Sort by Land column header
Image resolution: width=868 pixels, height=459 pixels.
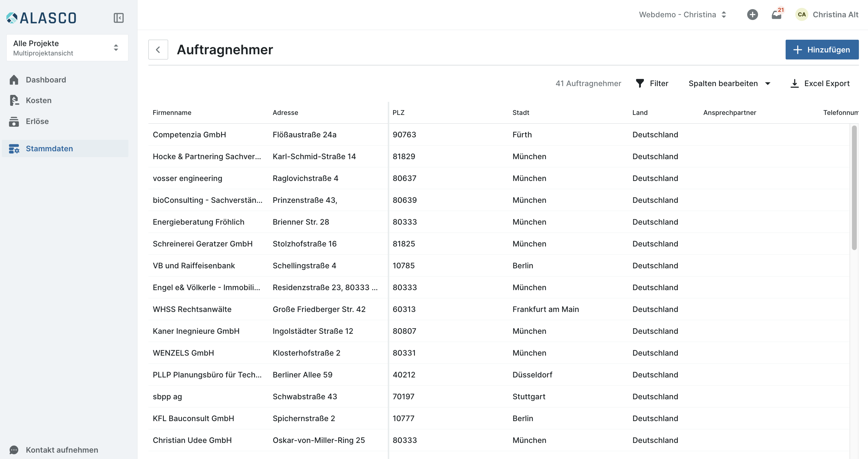pyautogui.click(x=640, y=113)
